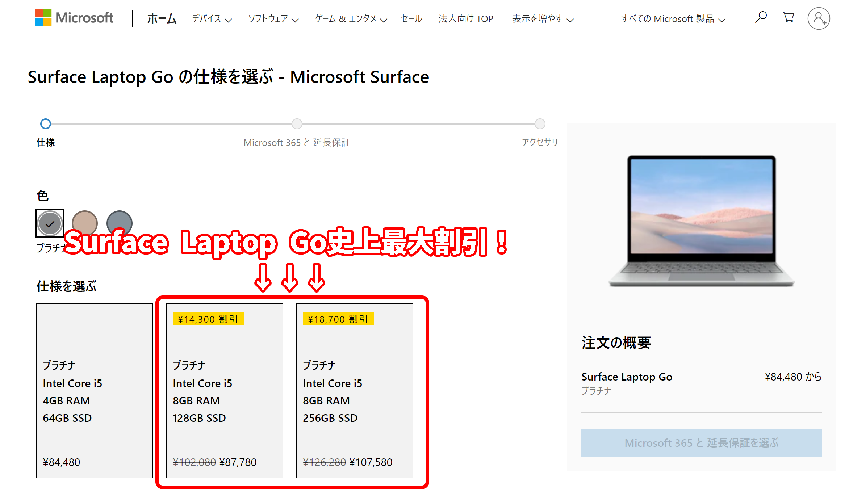Open the 法人向け TOP menu item

tap(466, 19)
